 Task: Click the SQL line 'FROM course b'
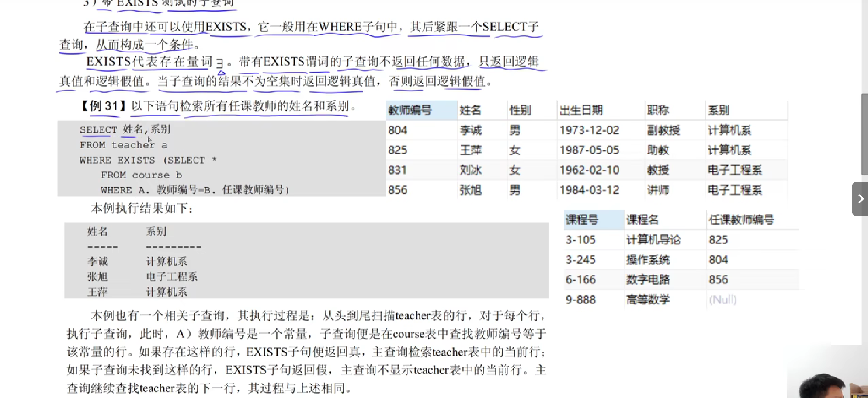click(x=141, y=175)
